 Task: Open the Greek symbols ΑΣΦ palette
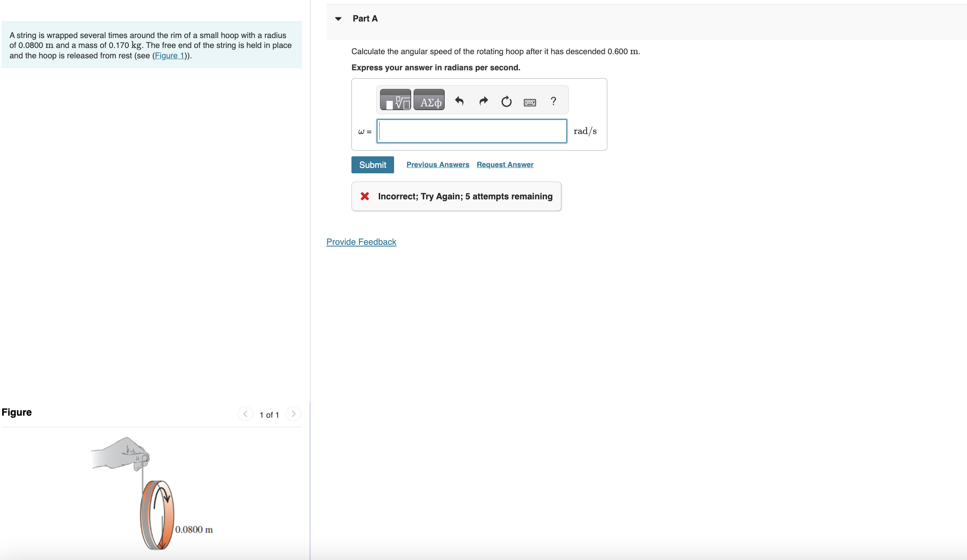pos(429,100)
